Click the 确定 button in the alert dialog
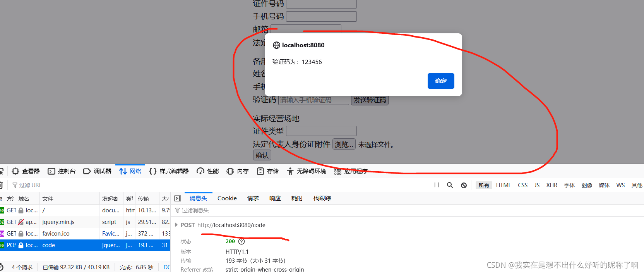Viewport: 644px width, 272px height. tap(441, 81)
